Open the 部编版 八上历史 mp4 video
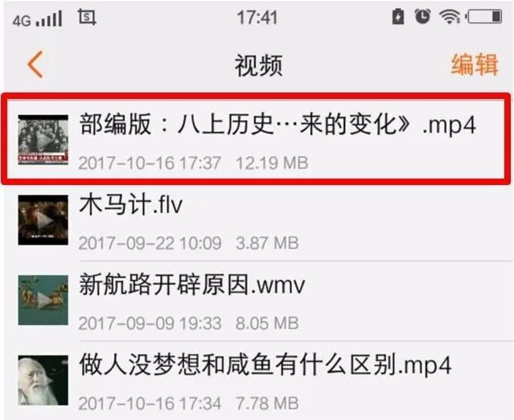 click(x=257, y=139)
